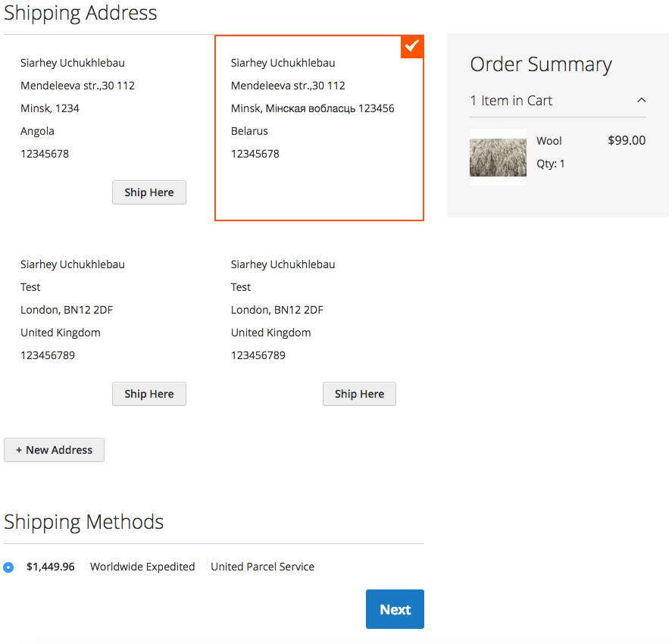This screenshot has height=644, width=672.
Task: Click the Order Summary heading
Action: (x=540, y=64)
